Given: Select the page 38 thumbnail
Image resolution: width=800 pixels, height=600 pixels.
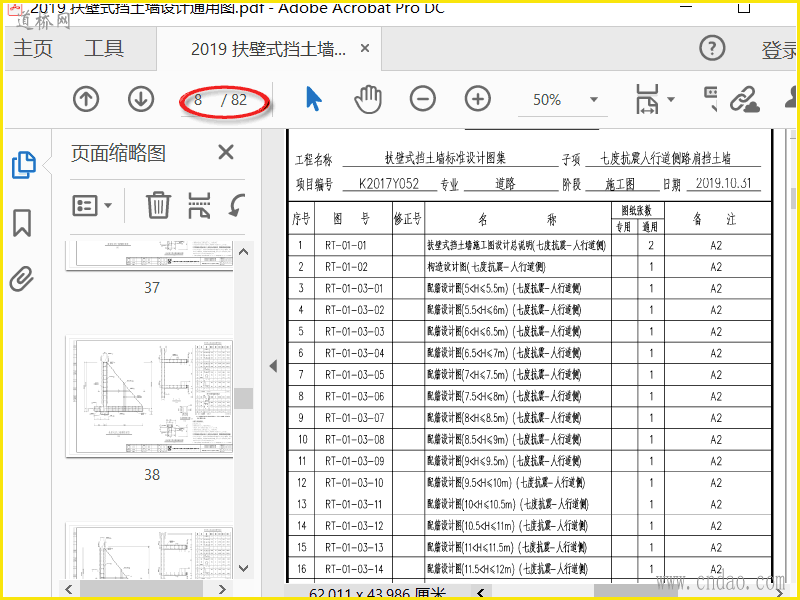Looking at the screenshot, I should tap(149, 396).
